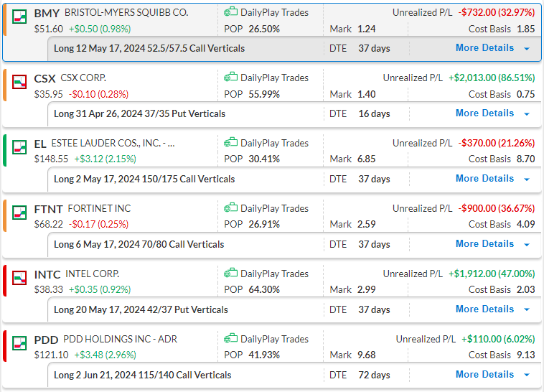
Task: Click CSX price change -$0.10 (0.28%)
Action: point(98,94)
